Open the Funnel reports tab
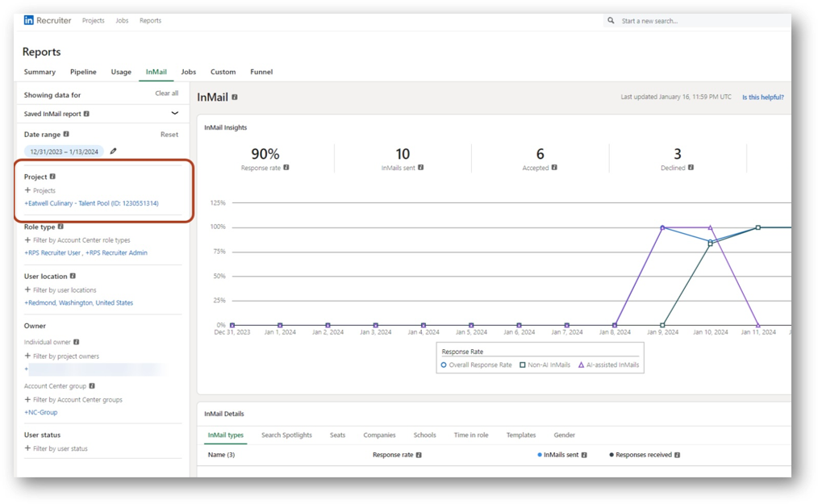 (x=261, y=72)
